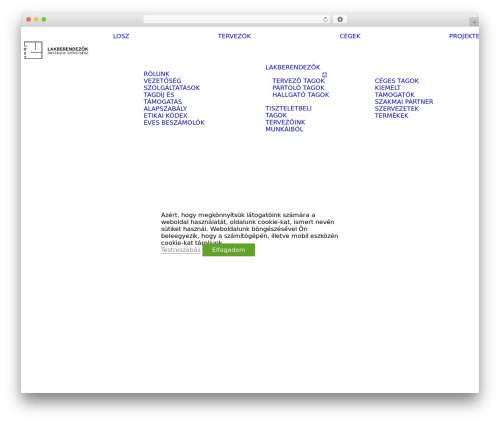The width and height of the screenshot is (500, 423).
Task: Open the TERMÉKEK link
Action: (x=391, y=116)
